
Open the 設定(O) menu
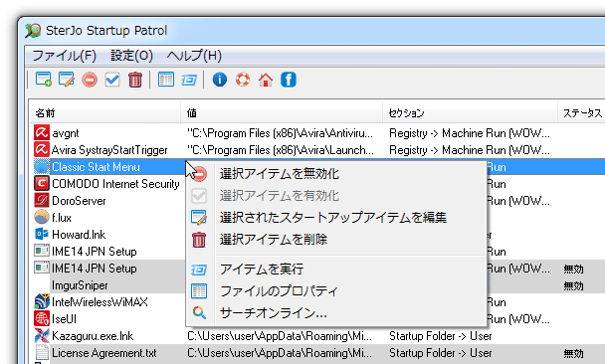pyautogui.click(x=131, y=56)
